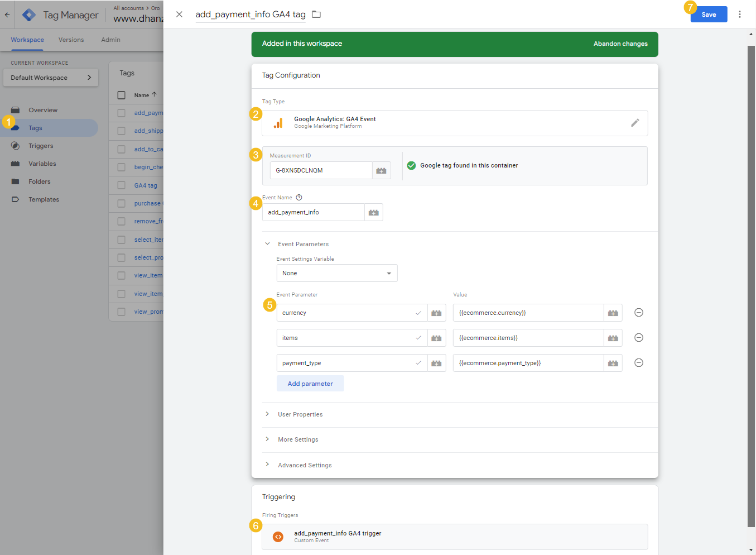Switch to the Versions tab
This screenshot has height=555, width=756.
[x=71, y=40]
